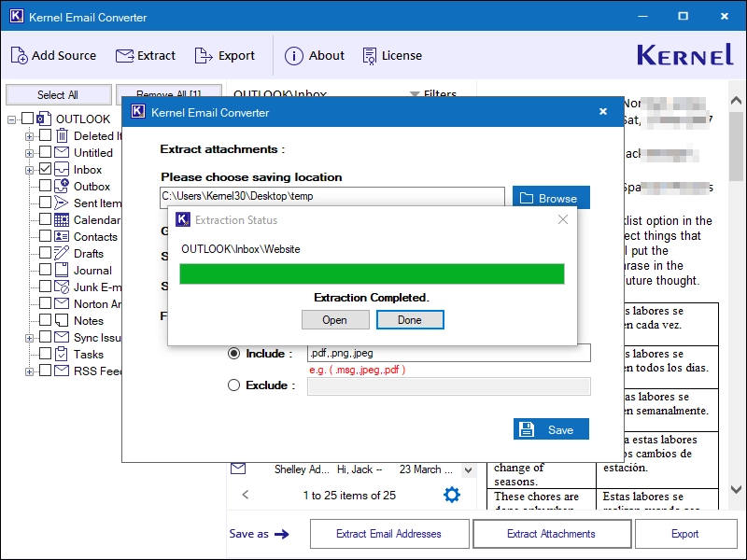Expand the Deleted Items tree node
This screenshot has width=747, height=560.
pos(29,136)
